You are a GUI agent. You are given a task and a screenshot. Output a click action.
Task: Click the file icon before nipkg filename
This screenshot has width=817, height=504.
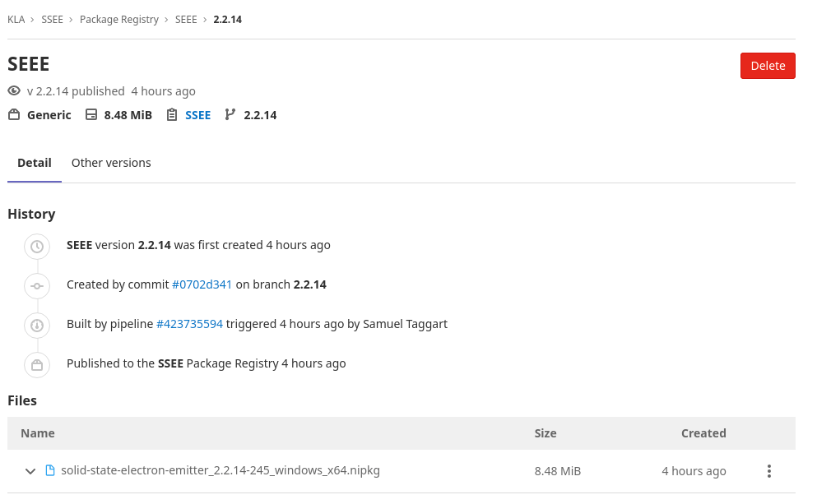coord(50,470)
